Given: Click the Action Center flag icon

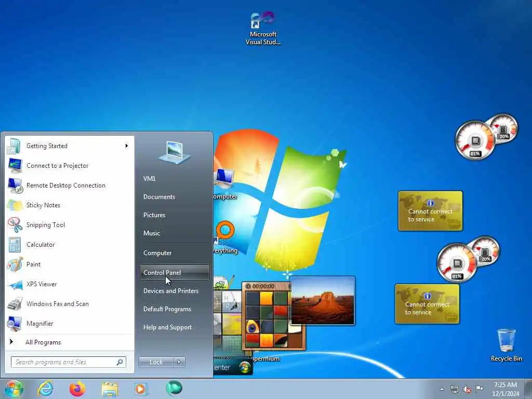Looking at the screenshot, I should (x=479, y=389).
